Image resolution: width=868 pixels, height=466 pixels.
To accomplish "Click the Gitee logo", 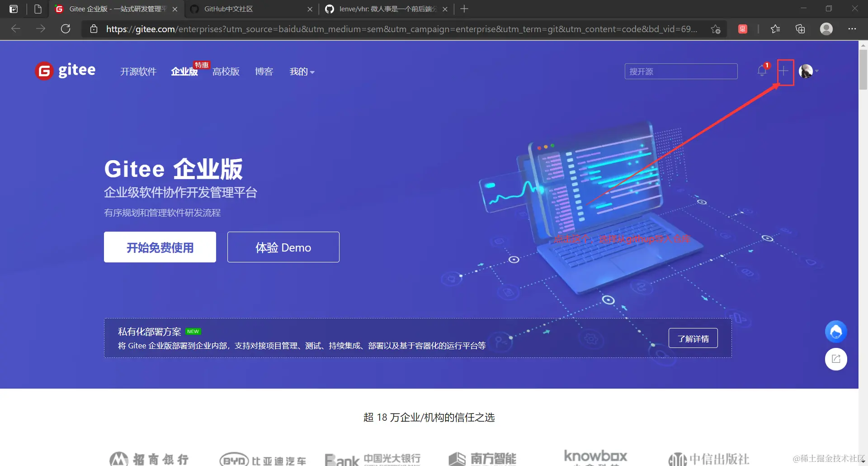I will pos(66,71).
